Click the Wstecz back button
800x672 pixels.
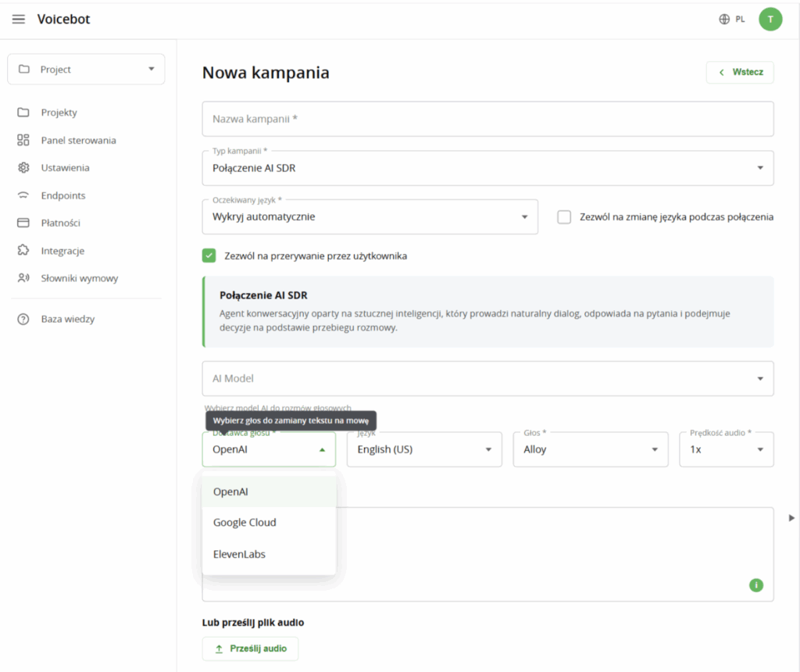click(x=740, y=72)
